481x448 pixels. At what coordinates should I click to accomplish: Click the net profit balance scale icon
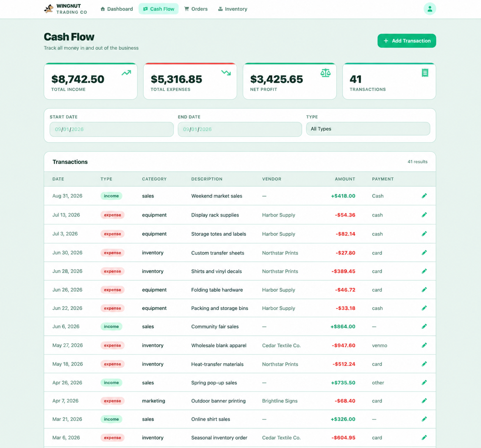click(x=326, y=73)
